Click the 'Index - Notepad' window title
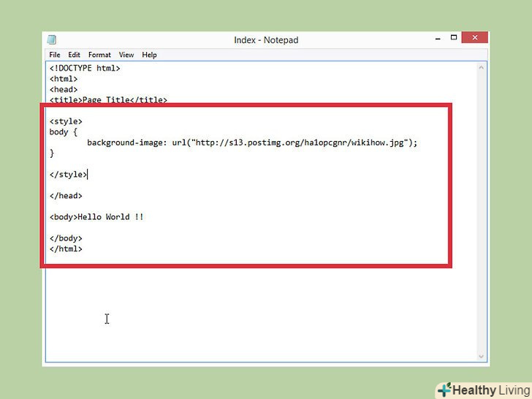532x399 pixels. click(266, 40)
